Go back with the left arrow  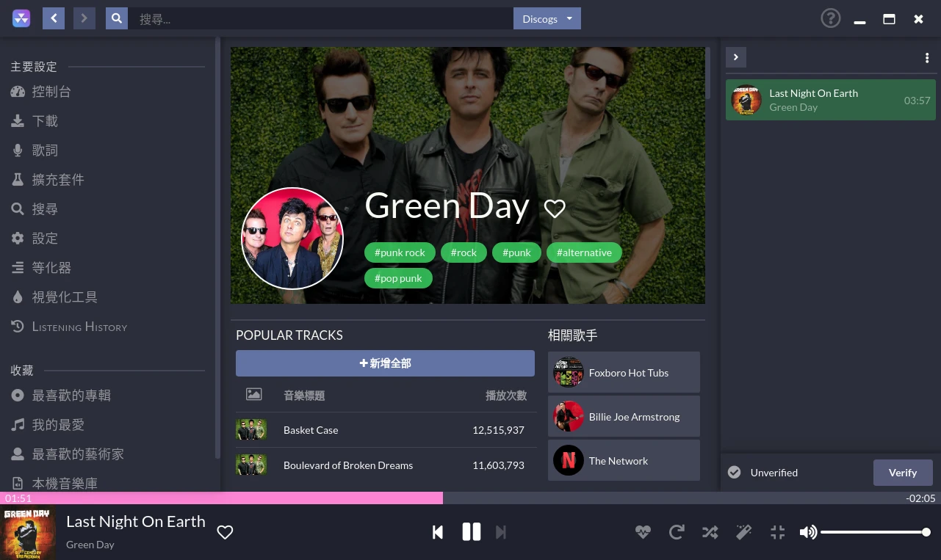(x=54, y=18)
